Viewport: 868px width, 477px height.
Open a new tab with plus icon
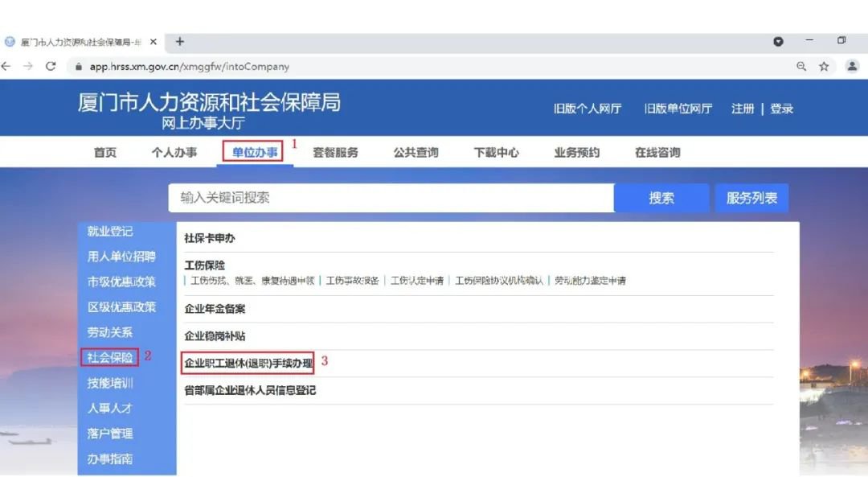(179, 42)
